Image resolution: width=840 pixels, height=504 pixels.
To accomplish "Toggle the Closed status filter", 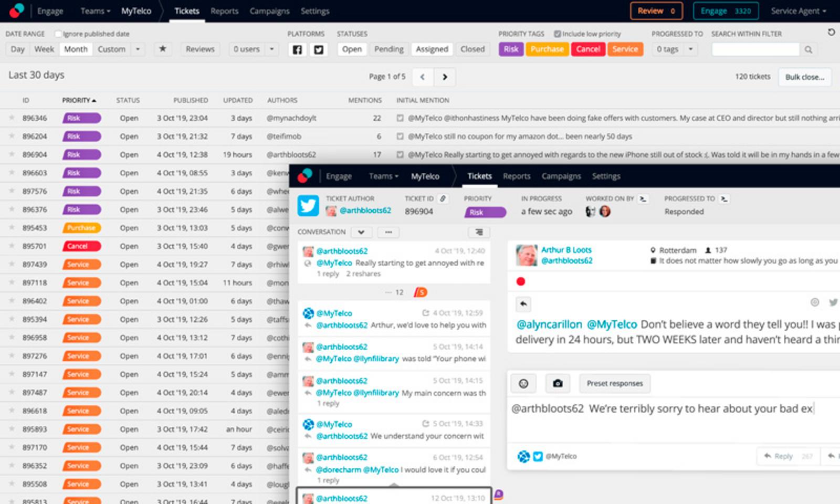I will 472,49.
